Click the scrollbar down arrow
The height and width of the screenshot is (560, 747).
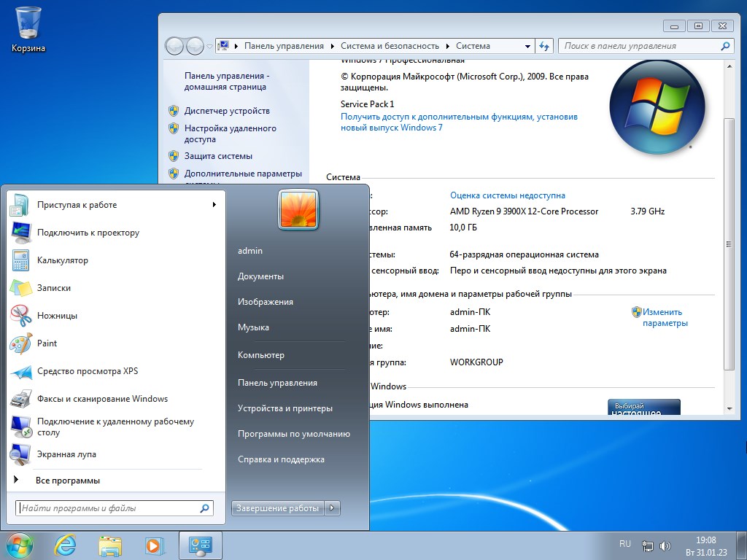pos(729,409)
